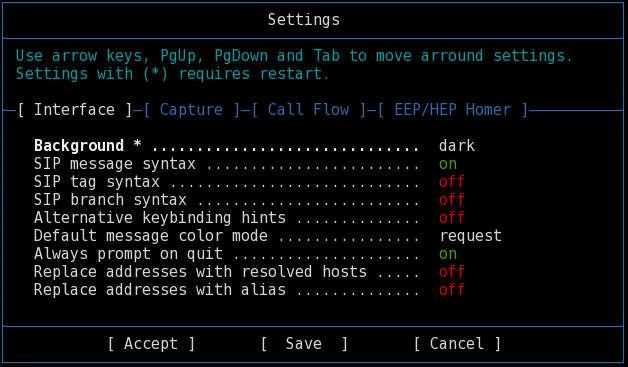Click the Cancel button

tap(457, 344)
